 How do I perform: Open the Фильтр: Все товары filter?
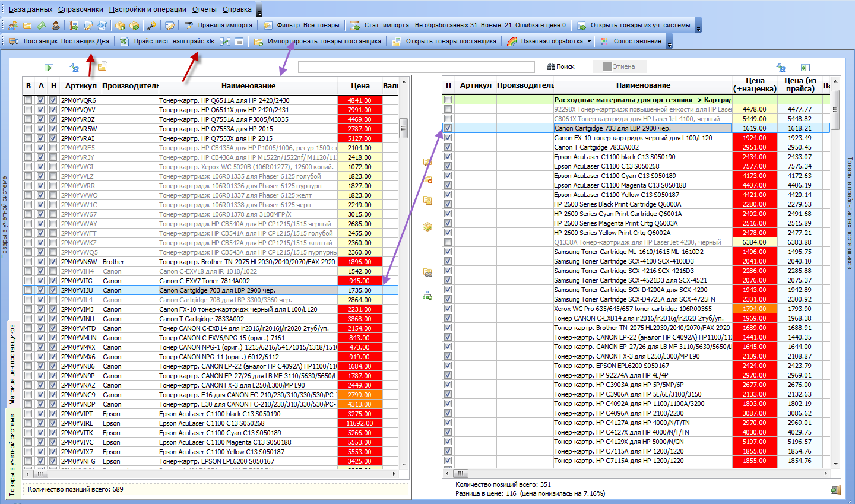(x=302, y=26)
